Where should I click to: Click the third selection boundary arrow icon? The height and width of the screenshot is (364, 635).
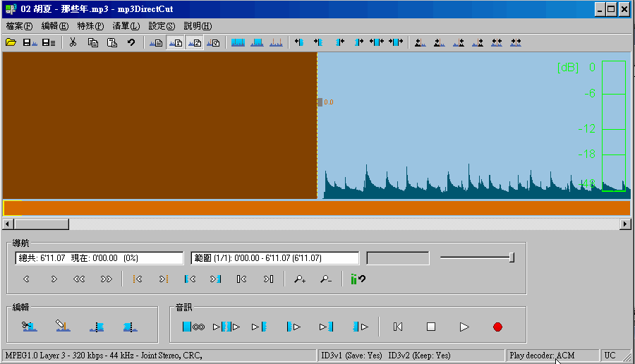(340, 42)
